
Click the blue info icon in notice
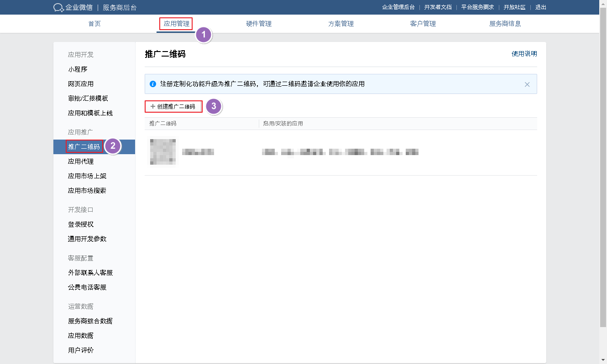153,84
